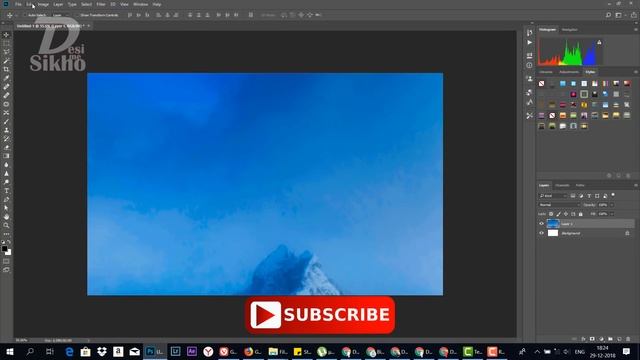Open the Window menu
This screenshot has height=360, width=640.
[x=141, y=4]
